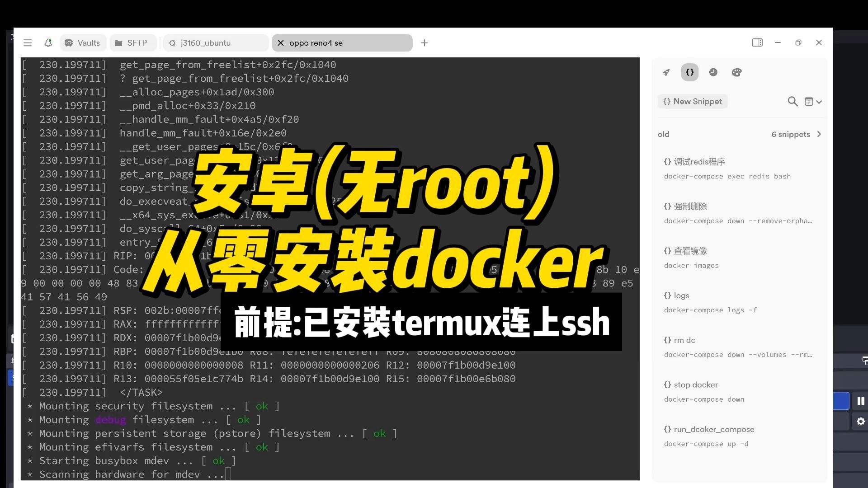Screen dimensions: 868x488
Task: Click the keyboard icon next to snippet search
Action: [809, 102]
